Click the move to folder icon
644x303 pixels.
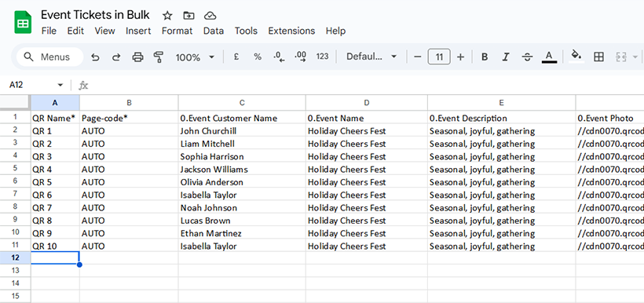[188, 16]
